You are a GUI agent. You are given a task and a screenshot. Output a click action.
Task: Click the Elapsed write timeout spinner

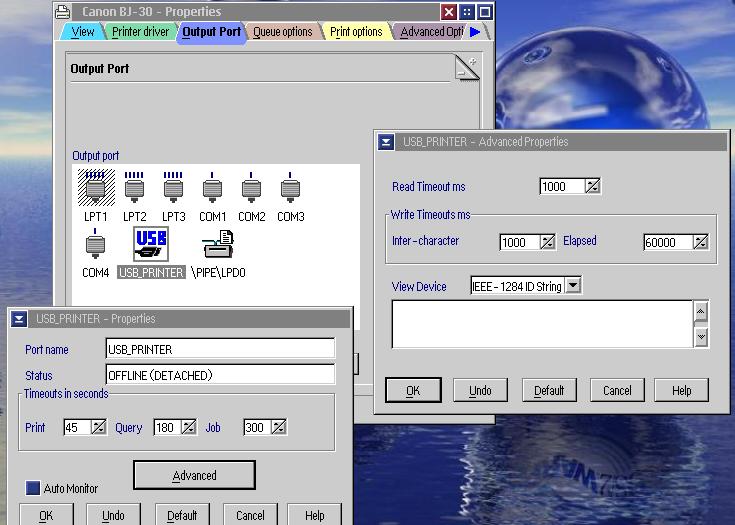700,242
